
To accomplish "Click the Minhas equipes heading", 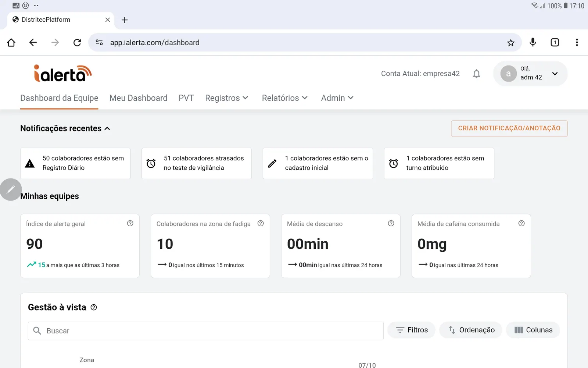I will (50, 196).
